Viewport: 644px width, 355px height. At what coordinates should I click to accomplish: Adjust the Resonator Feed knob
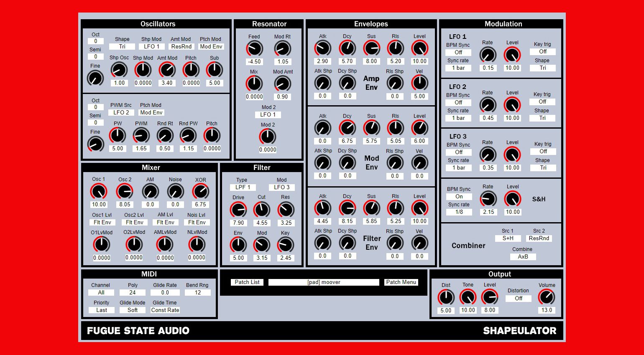click(254, 48)
